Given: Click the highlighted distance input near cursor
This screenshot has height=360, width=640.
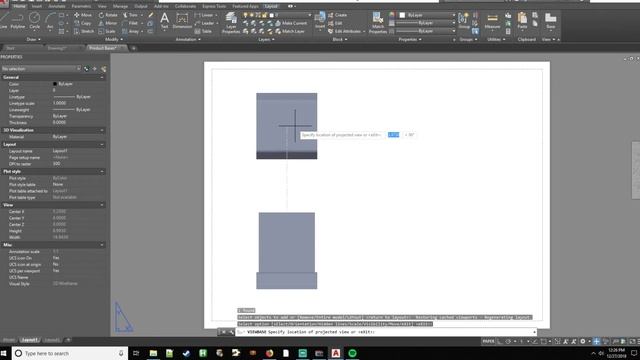Looking at the screenshot, I should [393, 135].
